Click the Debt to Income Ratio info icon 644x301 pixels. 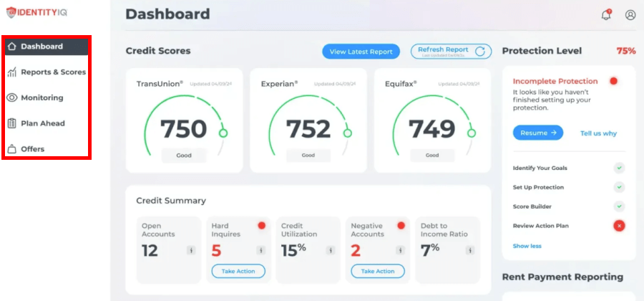click(x=470, y=250)
